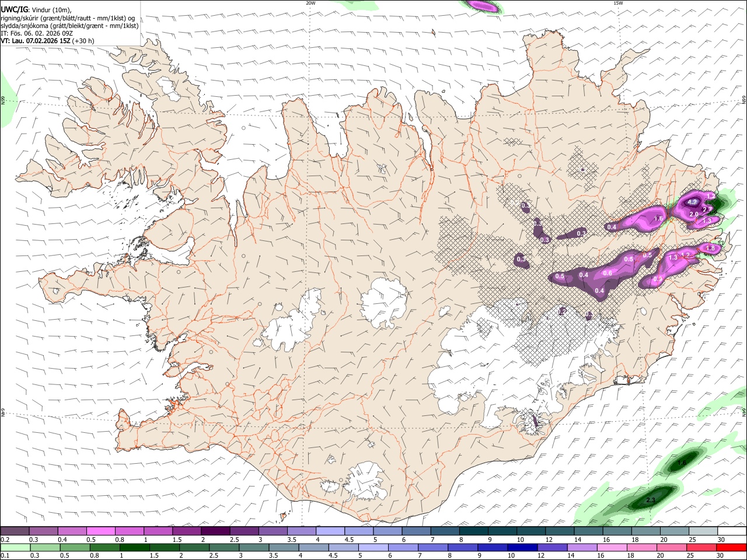Screen dimensions: 747x560
Task: Click the offshore 2.3 rain value
Action: coord(651,500)
